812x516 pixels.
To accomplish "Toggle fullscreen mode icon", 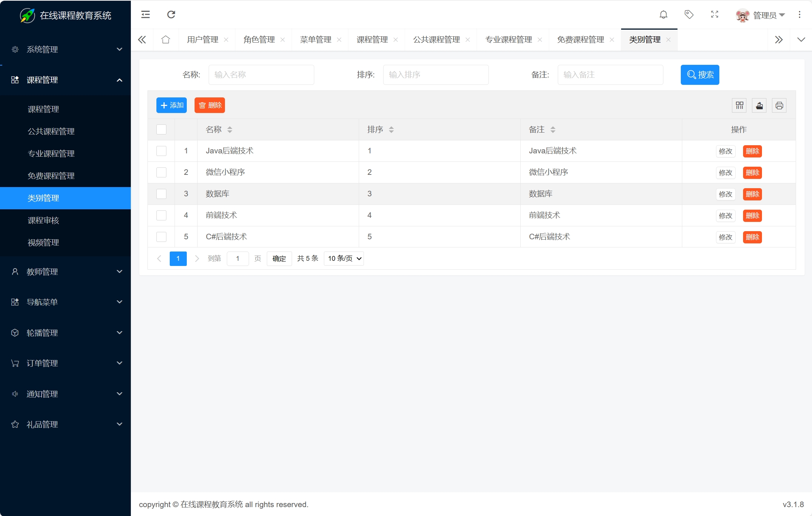I will click(715, 14).
